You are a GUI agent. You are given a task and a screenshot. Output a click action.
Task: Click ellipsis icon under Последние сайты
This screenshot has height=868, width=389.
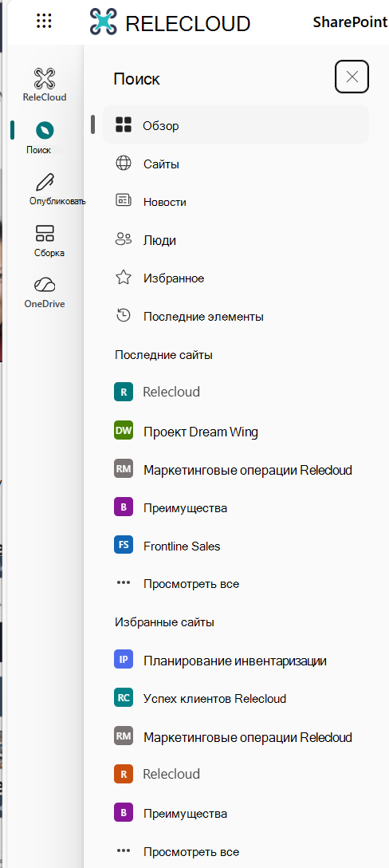tap(123, 583)
